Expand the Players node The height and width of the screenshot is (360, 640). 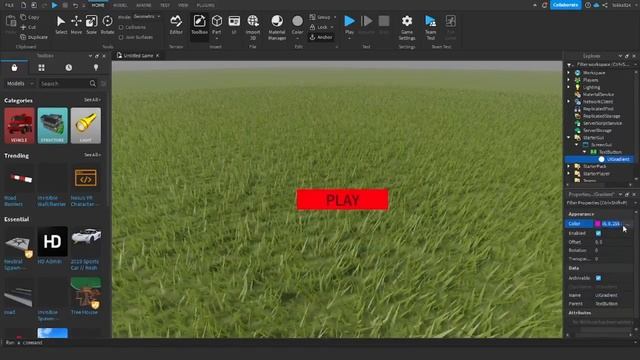coord(569,80)
